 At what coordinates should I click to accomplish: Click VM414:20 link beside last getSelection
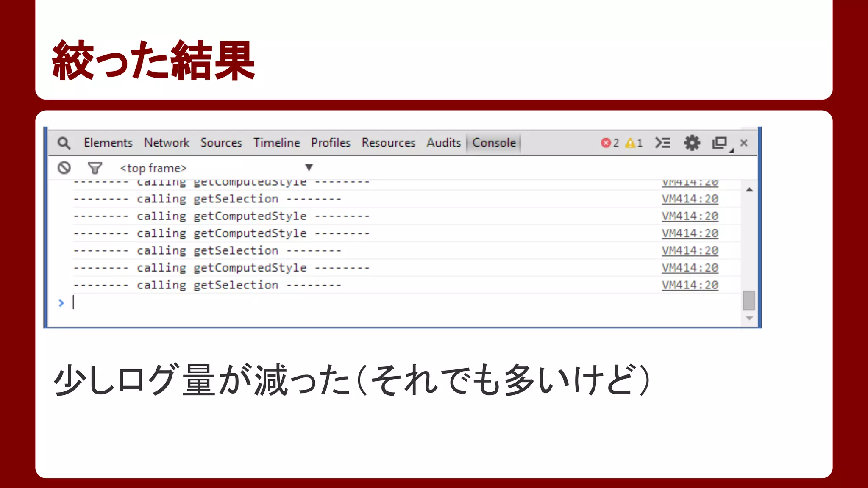point(690,285)
